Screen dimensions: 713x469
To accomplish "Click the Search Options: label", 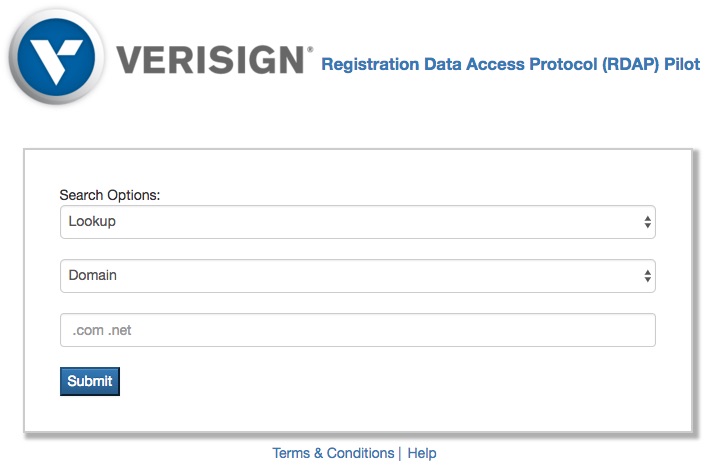I will click(x=110, y=195).
